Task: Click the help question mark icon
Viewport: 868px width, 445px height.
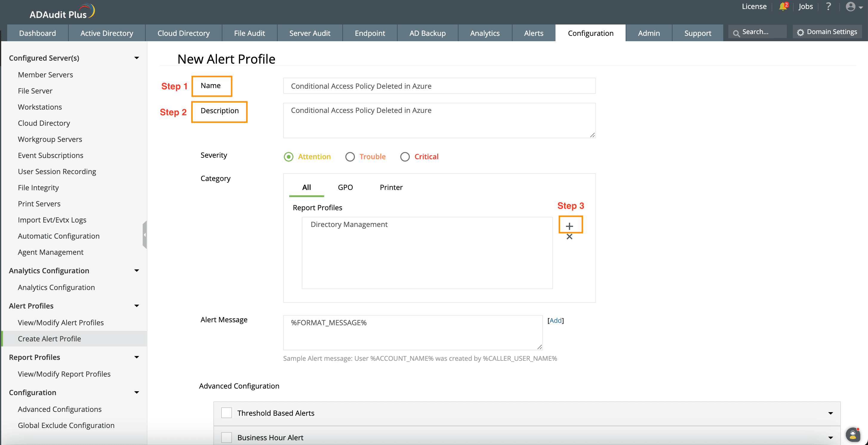Action: click(x=828, y=7)
